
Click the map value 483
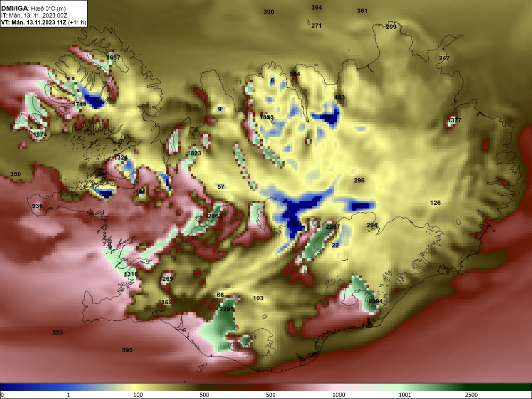[x=339, y=97]
